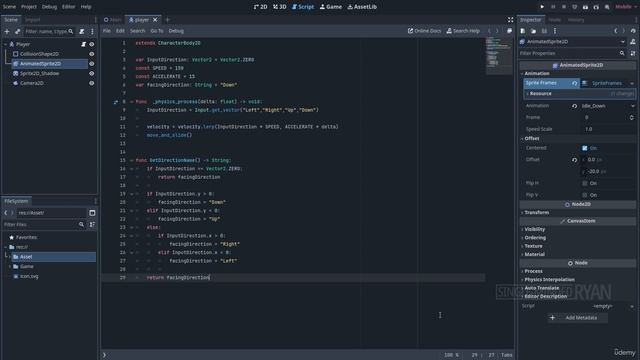Run a specific scene icon
Screen dimensions: 640x360
(x=596, y=7)
